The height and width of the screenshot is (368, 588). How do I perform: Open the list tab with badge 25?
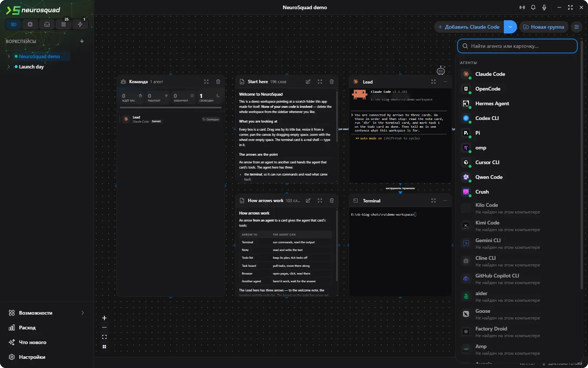pyautogui.click(x=64, y=24)
